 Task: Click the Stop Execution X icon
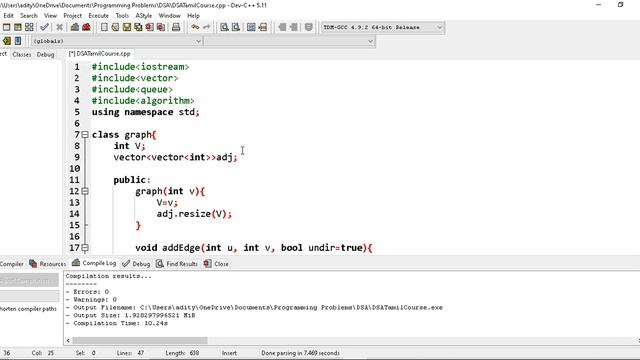tap(60, 27)
